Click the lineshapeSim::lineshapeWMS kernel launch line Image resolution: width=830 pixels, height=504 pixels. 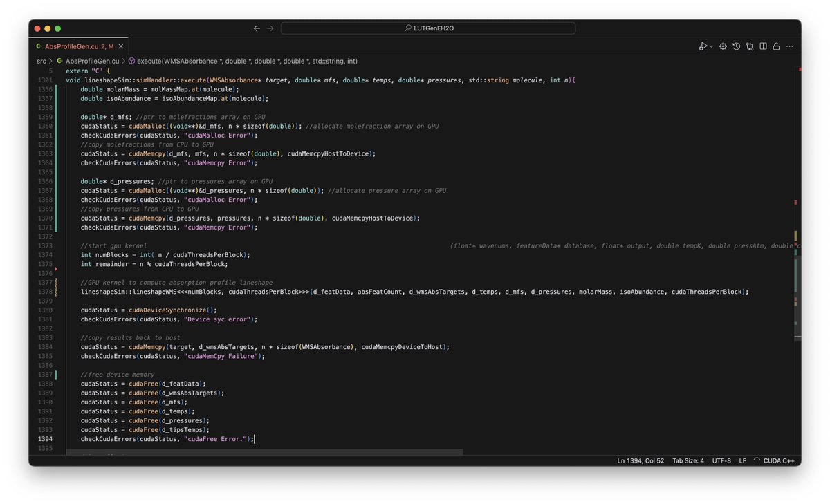[414, 292]
